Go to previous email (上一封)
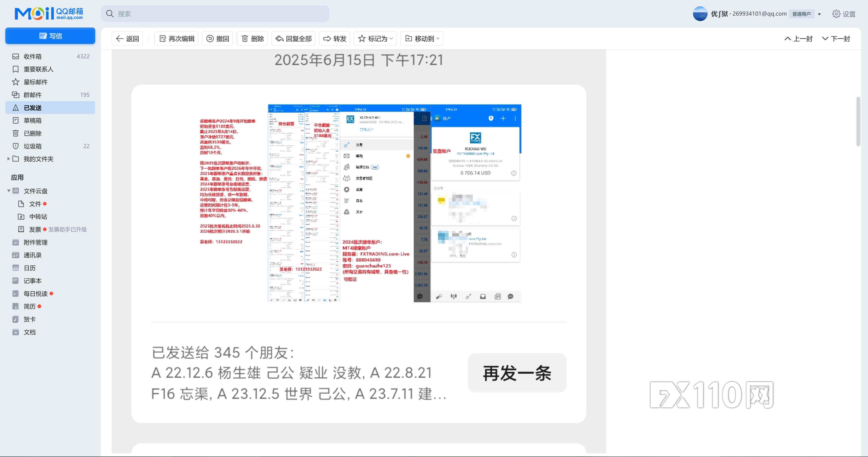The height and width of the screenshot is (457, 868). pos(799,38)
